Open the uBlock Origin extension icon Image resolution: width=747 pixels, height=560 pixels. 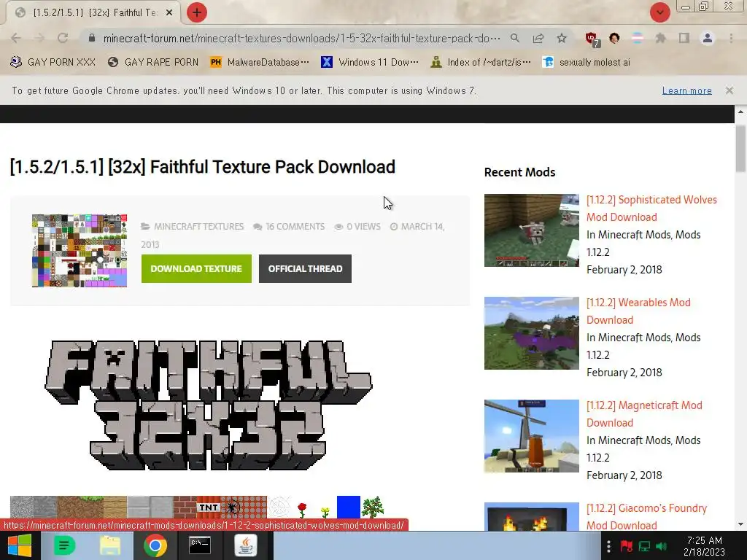click(x=592, y=39)
